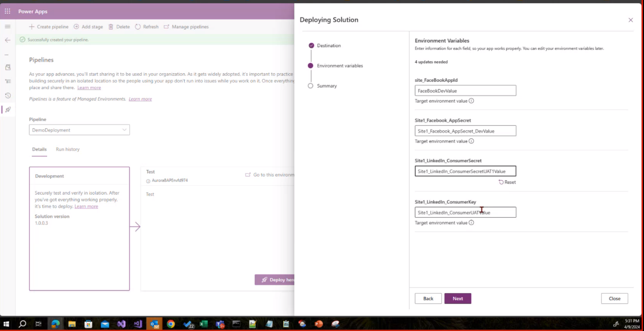
Task: Click Manage pipelines in the command bar
Action: 186,27
